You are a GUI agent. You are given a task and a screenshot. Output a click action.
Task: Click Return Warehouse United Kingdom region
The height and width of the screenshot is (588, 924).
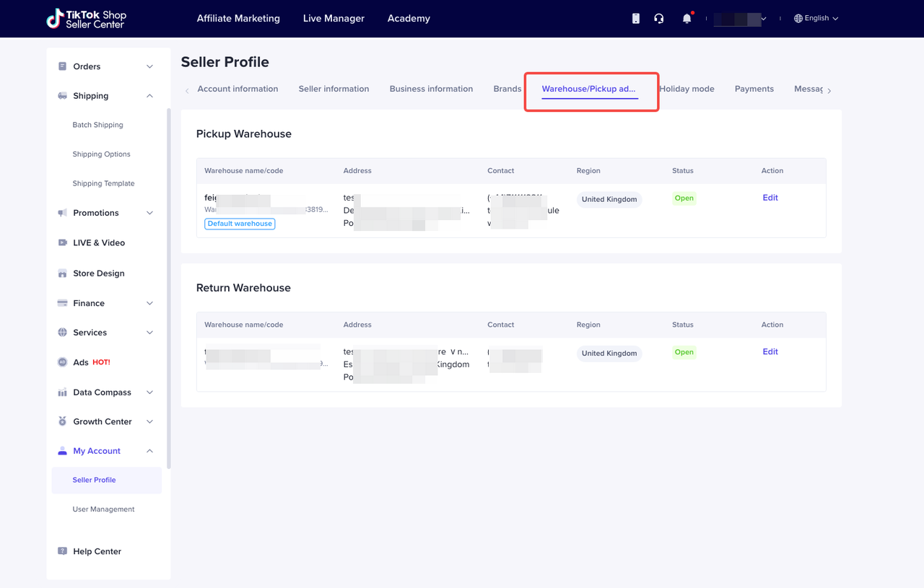[x=609, y=354]
